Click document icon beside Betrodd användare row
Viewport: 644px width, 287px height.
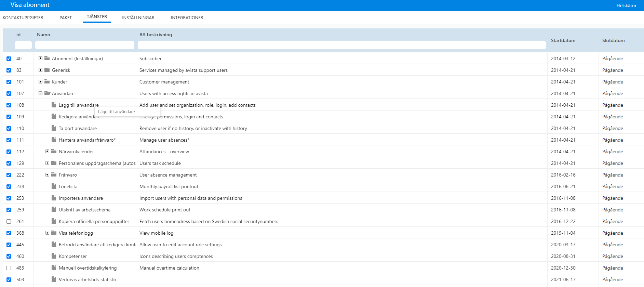(54, 244)
